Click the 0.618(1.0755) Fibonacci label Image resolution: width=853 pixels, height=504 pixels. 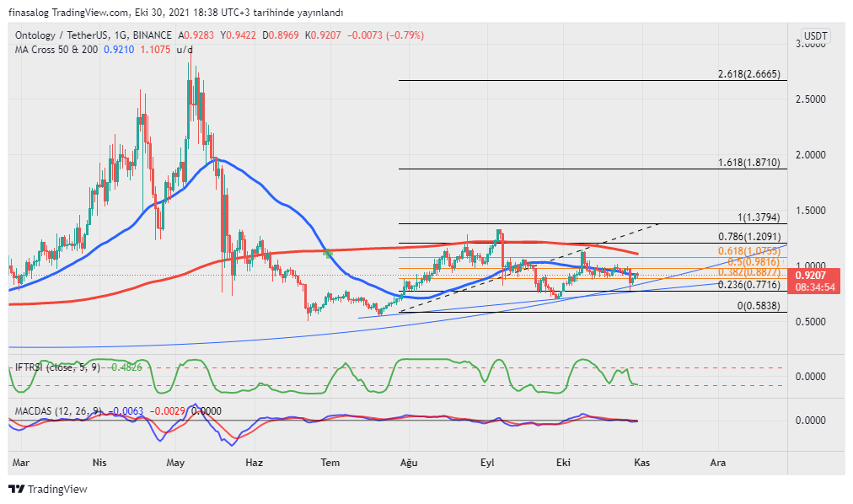coord(748,251)
